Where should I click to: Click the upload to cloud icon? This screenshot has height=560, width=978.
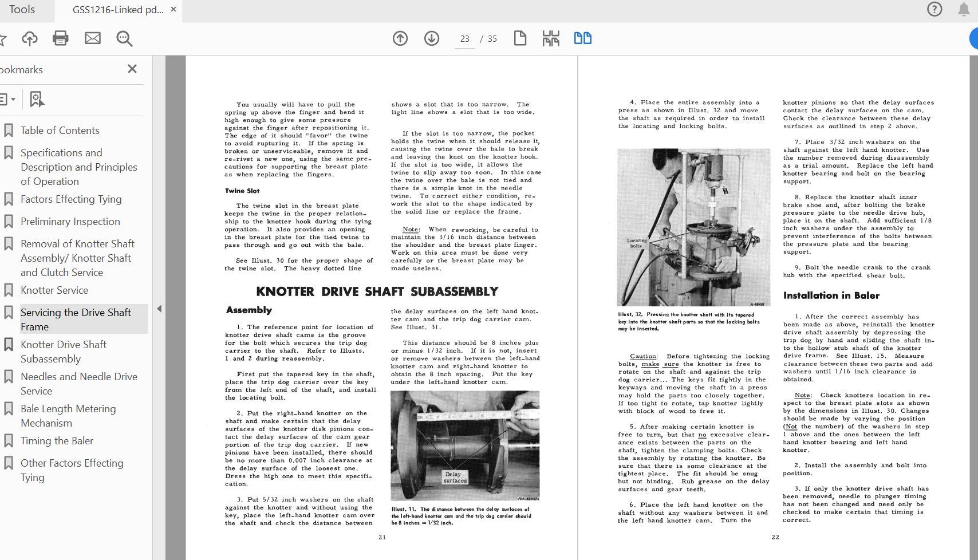coord(30,38)
